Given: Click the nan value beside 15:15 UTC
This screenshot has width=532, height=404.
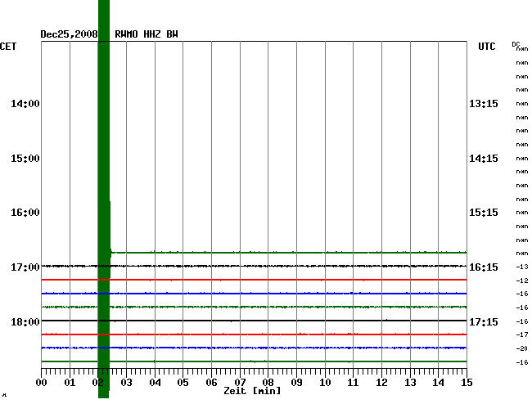Looking at the screenshot, I should (x=522, y=213).
